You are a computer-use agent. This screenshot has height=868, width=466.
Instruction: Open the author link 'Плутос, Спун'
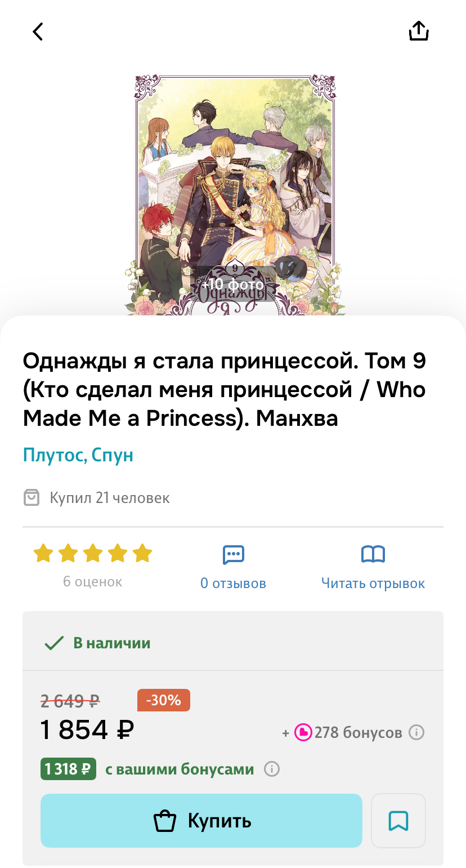pos(78,455)
